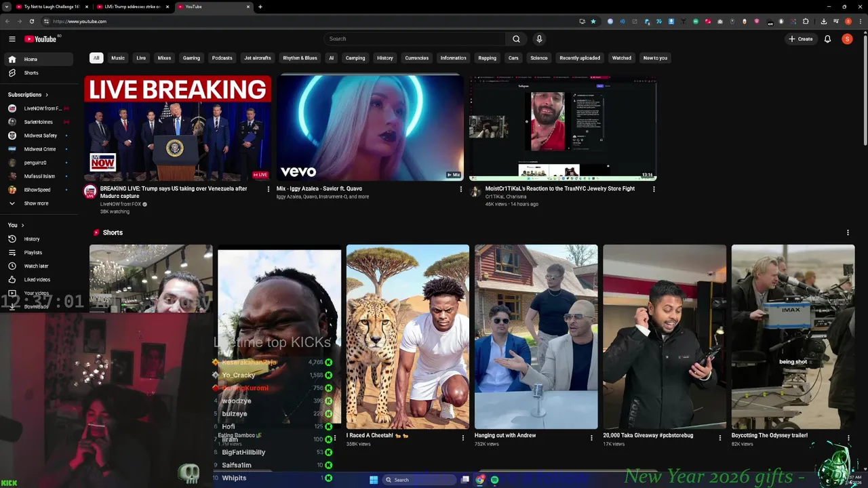The image size is (868, 488).
Task: Open the YouTube hamburger guide menu
Action: click(12, 39)
